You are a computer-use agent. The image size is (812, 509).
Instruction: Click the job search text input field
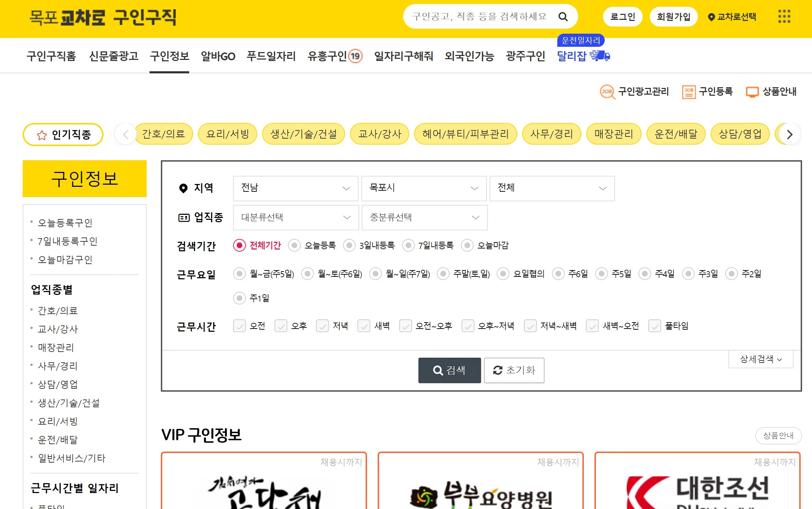tap(480, 17)
